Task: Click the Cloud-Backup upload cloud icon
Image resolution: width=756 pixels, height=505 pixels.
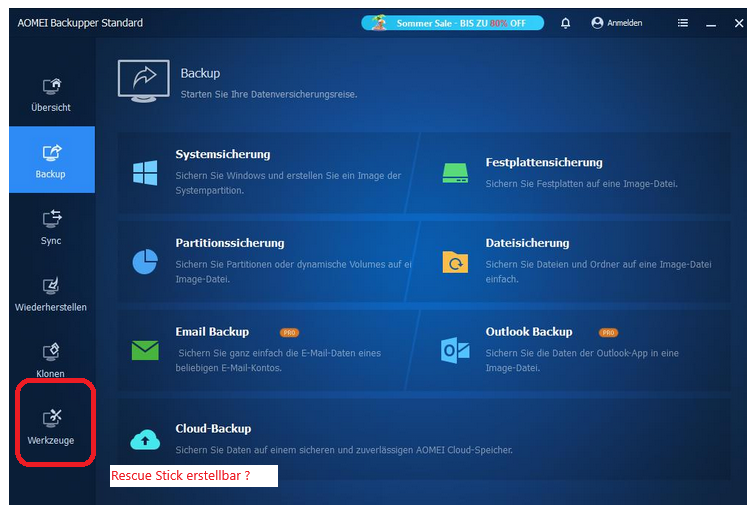Action: [145, 439]
